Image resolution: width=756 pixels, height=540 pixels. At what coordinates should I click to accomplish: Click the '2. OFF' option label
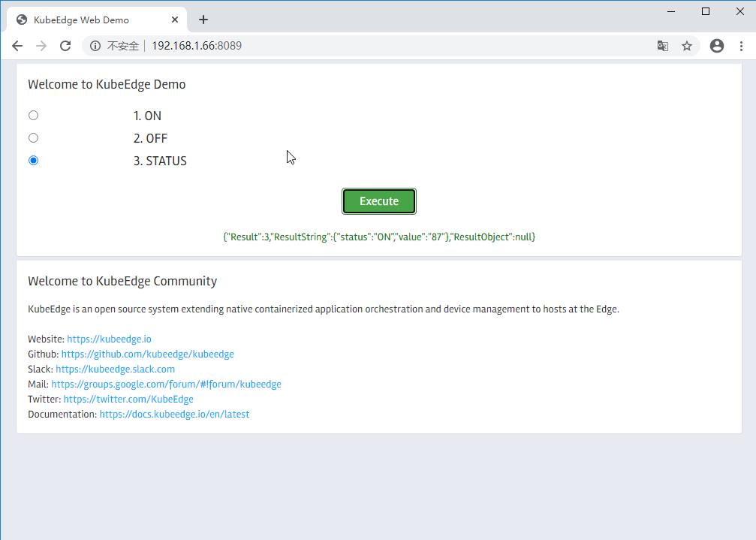coord(150,138)
